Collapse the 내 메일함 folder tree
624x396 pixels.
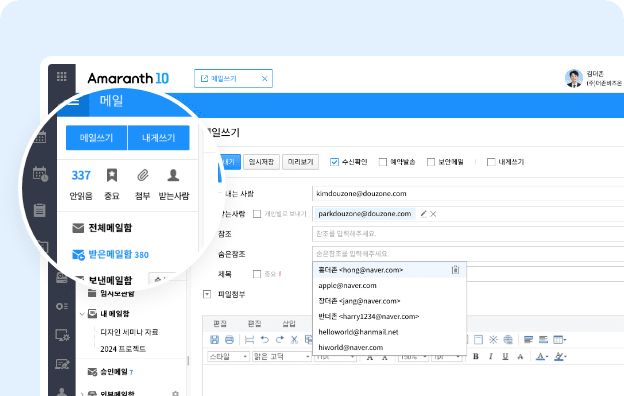tap(82, 314)
